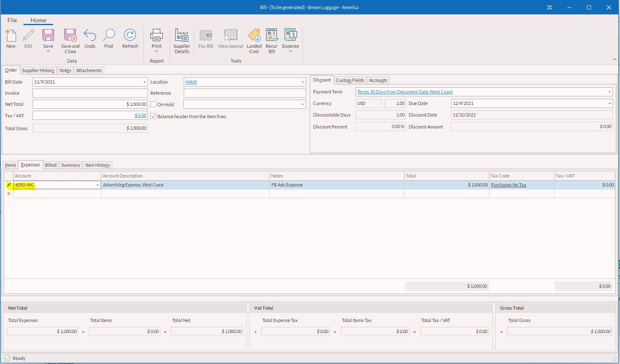Click the Purchases No Tax link
This screenshot has height=364, width=620.
[508, 185]
